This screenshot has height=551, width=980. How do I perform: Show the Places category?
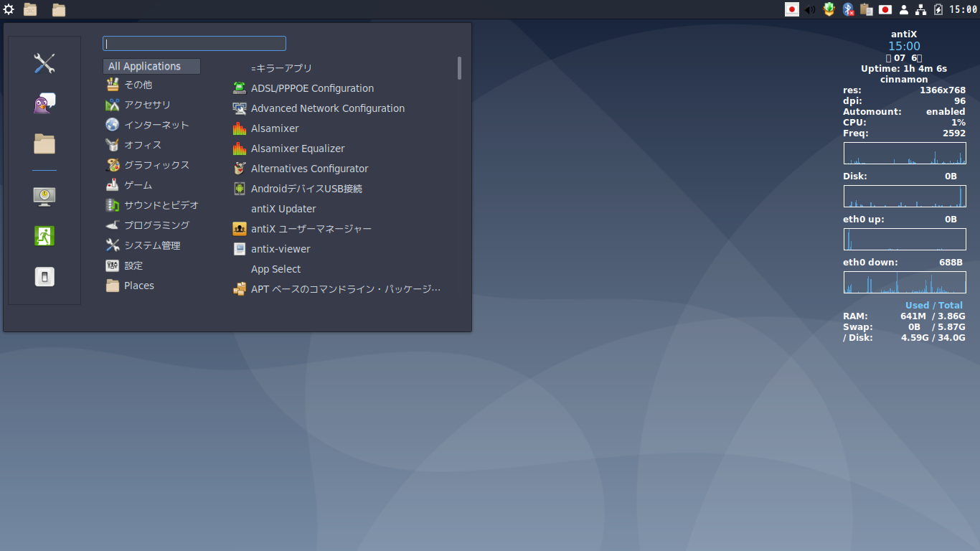(151, 286)
